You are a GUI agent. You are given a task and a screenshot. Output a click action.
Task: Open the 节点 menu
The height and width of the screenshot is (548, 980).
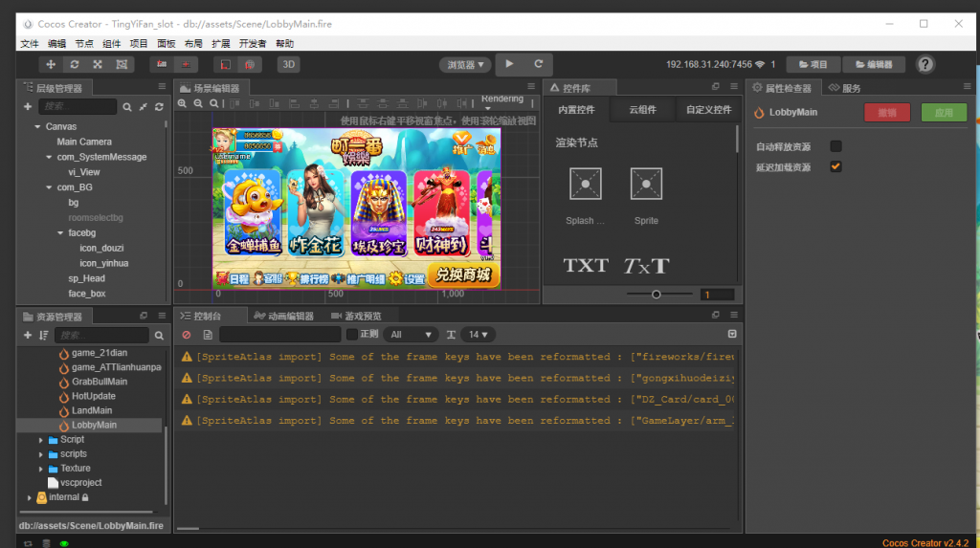click(x=84, y=44)
